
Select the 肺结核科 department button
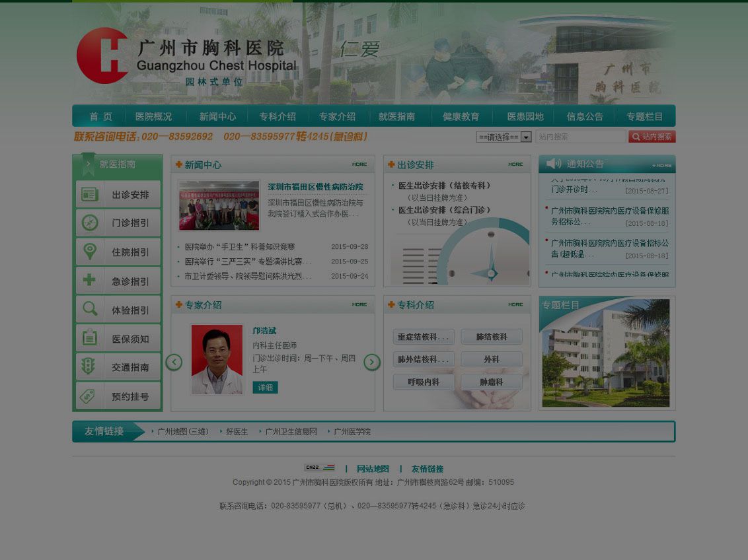(x=492, y=337)
